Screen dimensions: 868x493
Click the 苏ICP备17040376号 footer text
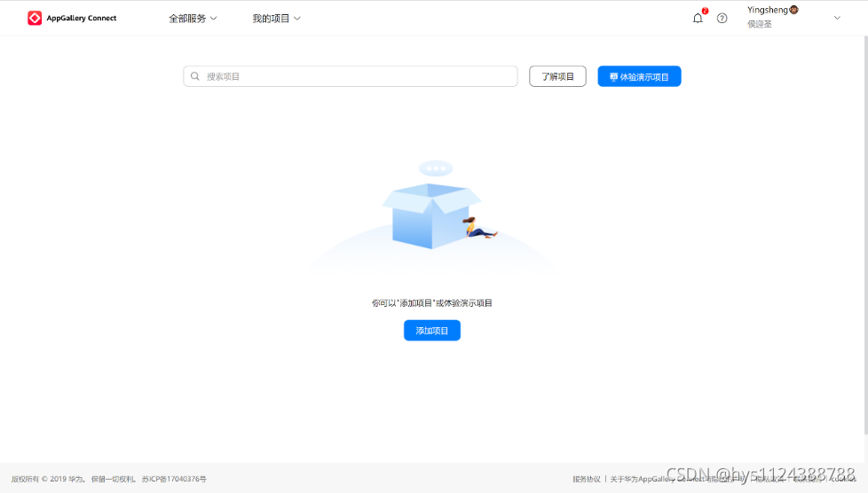[x=174, y=479]
